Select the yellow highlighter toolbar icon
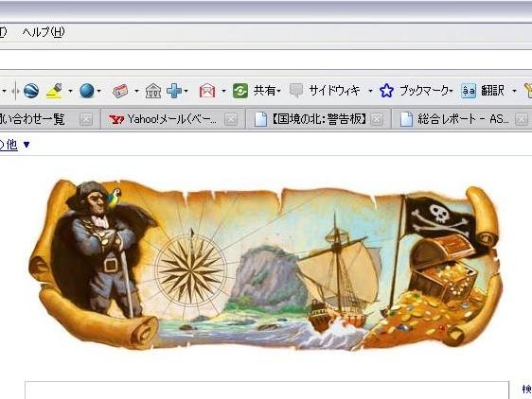Viewport: 532px width, 399px height. [54, 91]
